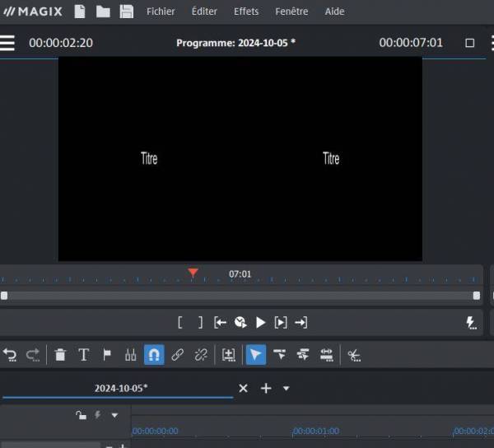This screenshot has height=448, width=494.
Task: Click the left Titre text in preview
Action: 149,158
